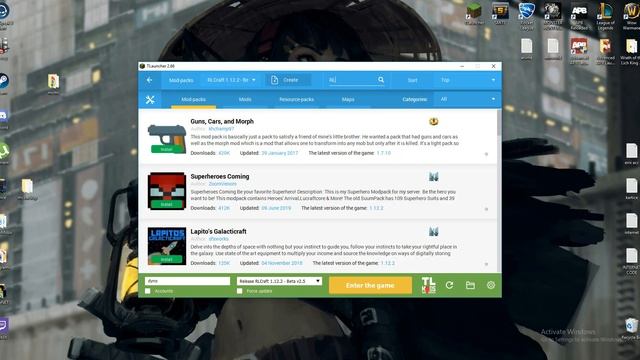Image resolution: width=640 pixels, height=360 pixels.
Task: Open launcher settings gear icon
Action: [x=491, y=285]
